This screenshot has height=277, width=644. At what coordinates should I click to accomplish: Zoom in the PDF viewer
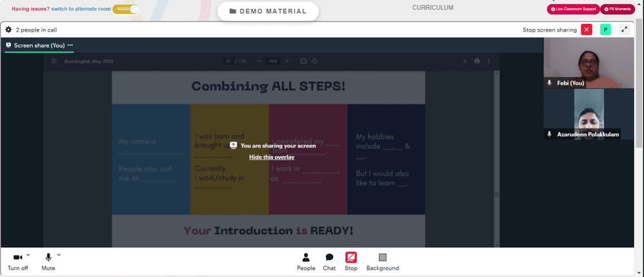tap(287, 61)
